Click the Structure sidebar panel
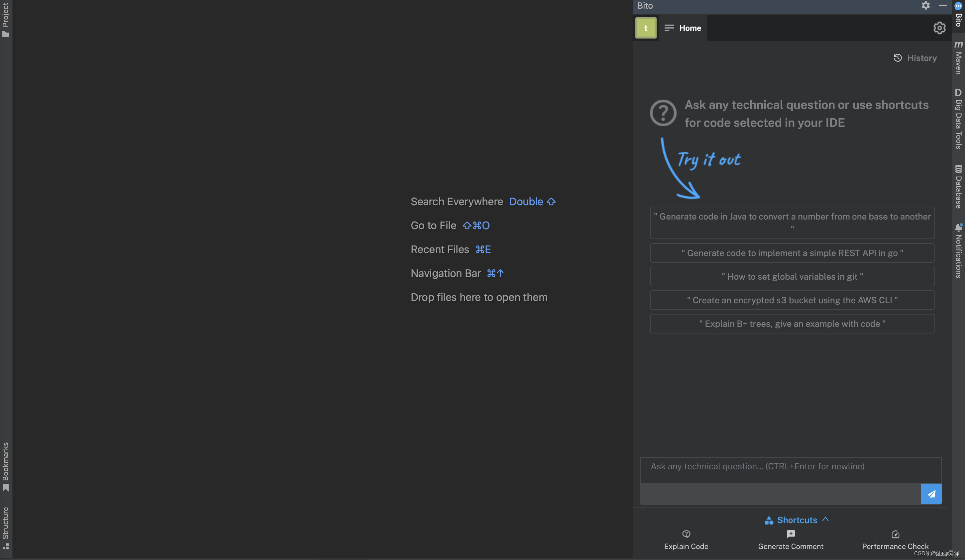 coord(5,527)
